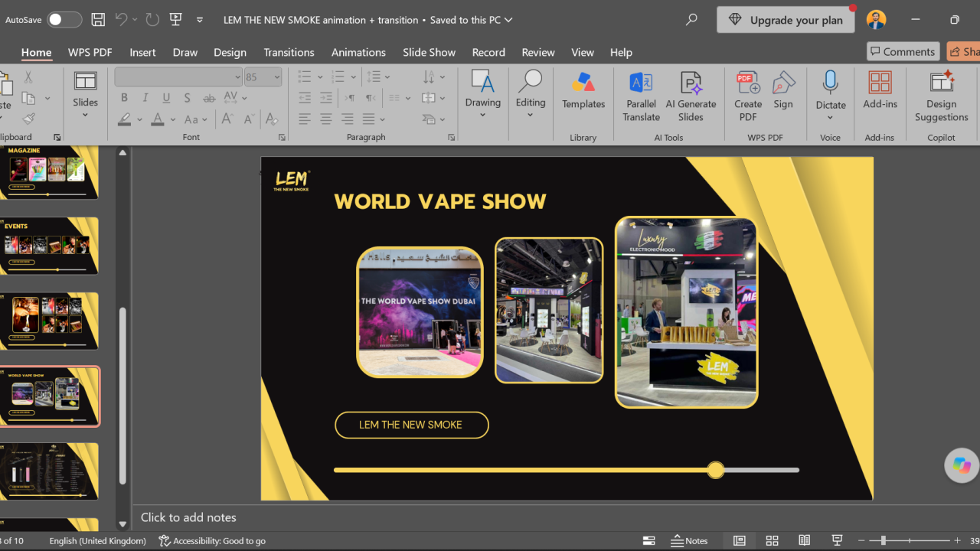Expand the Drawing dropdown
The height and width of the screenshot is (551, 980).
click(x=482, y=96)
